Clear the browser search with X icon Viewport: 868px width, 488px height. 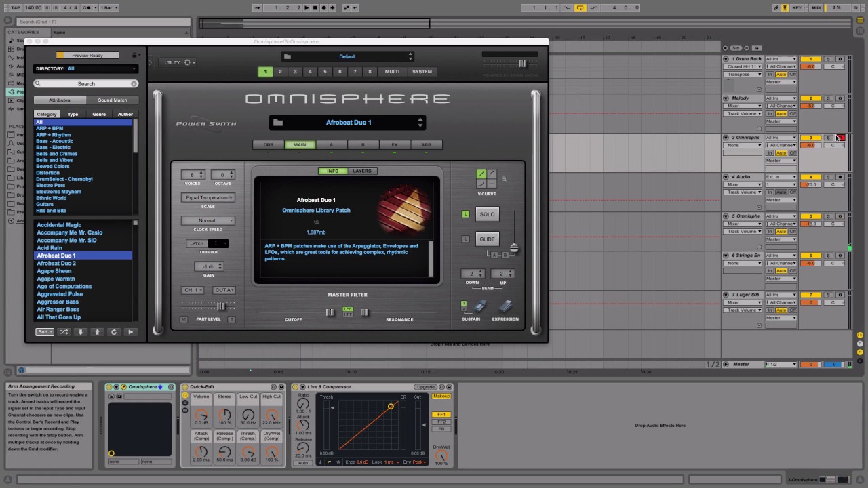click(x=134, y=83)
